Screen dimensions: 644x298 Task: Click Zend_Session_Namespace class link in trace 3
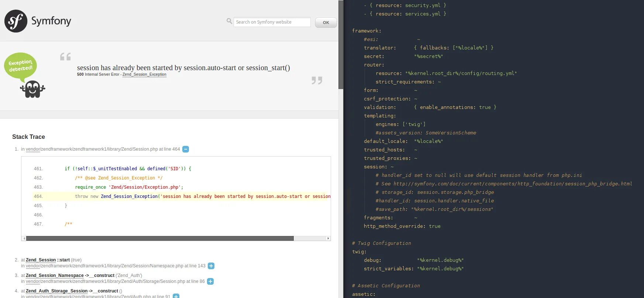point(55,275)
